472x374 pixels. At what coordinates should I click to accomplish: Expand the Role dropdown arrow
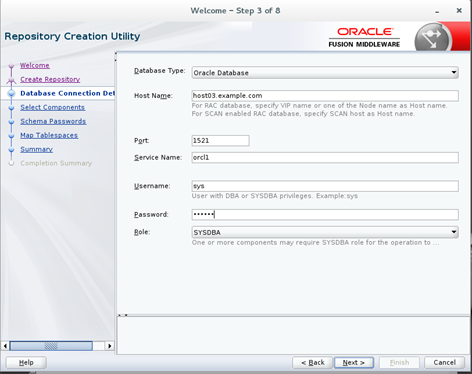pyautogui.click(x=454, y=232)
